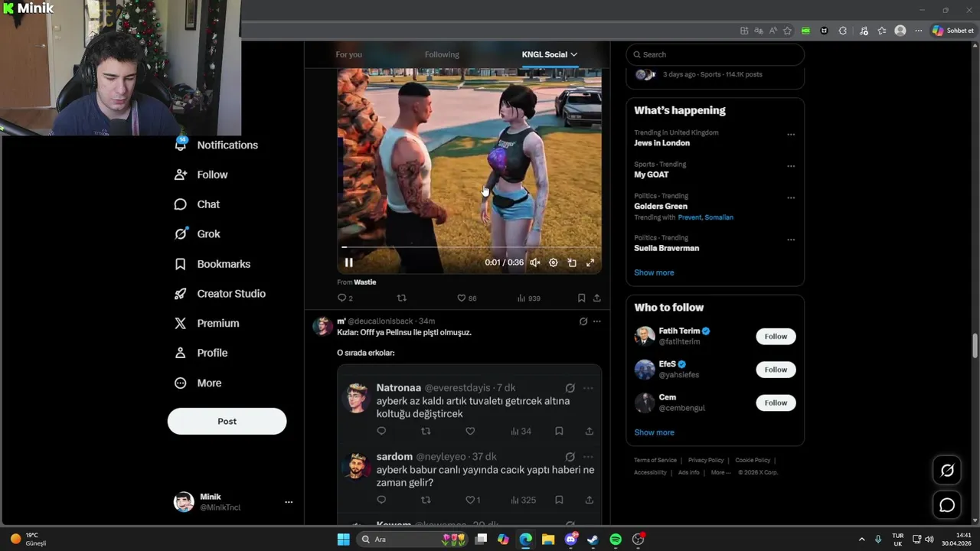This screenshot has height=551, width=980.
Task: Open video playback settings gear
Action: [554, 262]
